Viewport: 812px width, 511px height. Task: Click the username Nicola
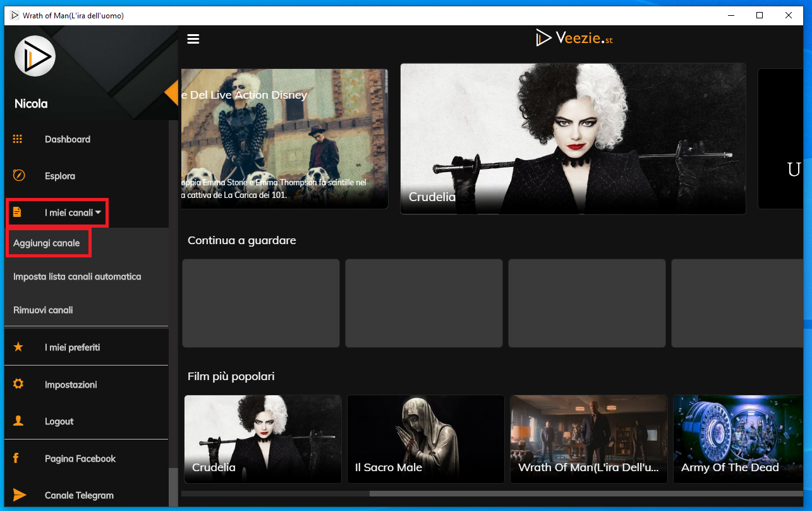(31, 104)
